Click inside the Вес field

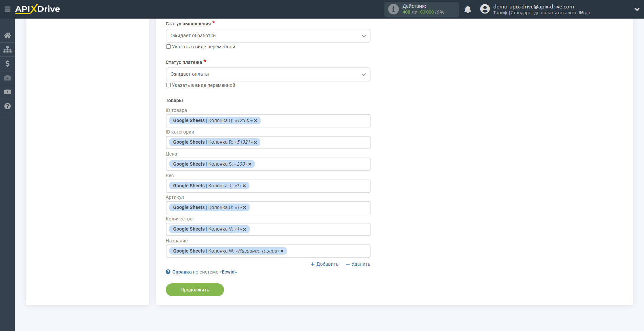(268, 186)
